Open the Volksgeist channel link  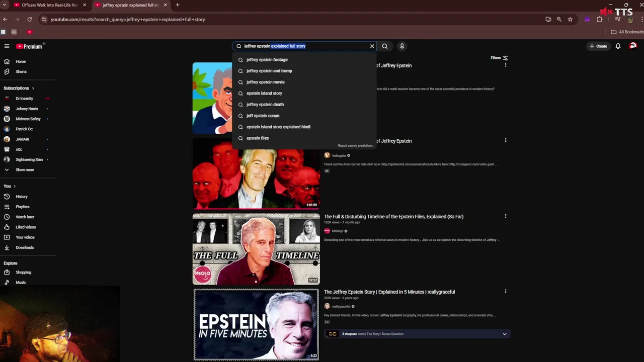(x=339, y=156)
